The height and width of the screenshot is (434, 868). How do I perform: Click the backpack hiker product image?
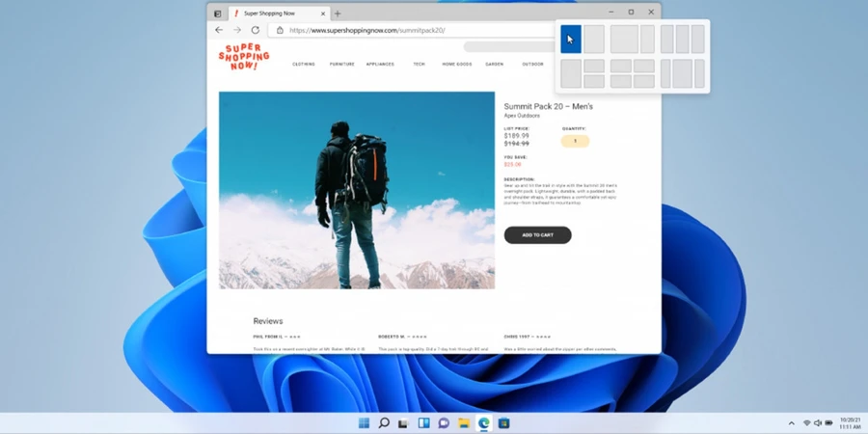357,190
